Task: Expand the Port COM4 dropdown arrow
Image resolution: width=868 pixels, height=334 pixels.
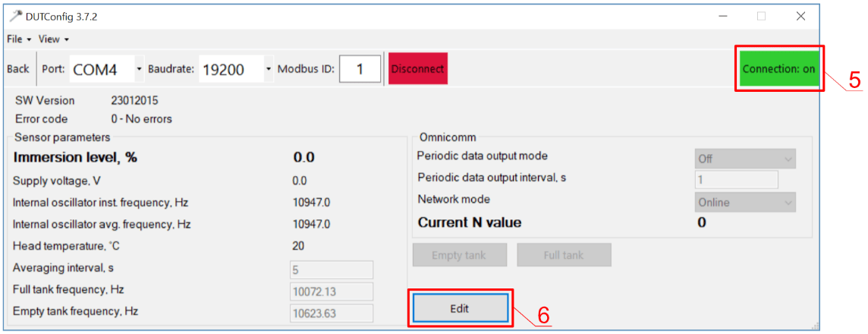Action: point(139,69)
